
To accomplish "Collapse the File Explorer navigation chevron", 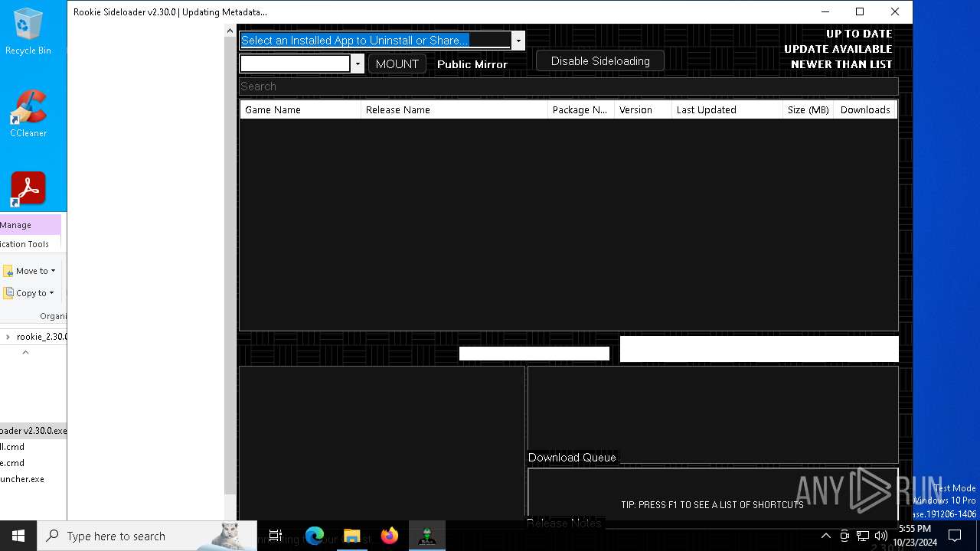I will point(25,353).
